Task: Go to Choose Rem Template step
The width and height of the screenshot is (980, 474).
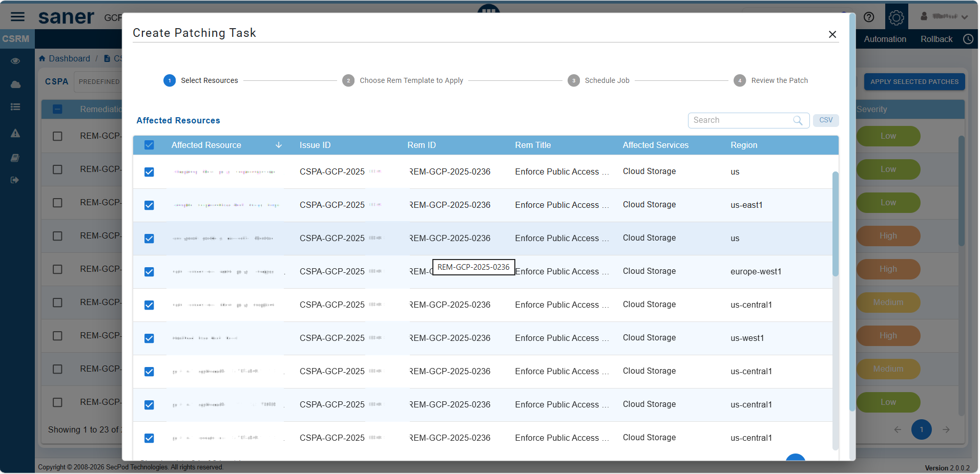Action: pyautogui.click(x=411, y=81)
